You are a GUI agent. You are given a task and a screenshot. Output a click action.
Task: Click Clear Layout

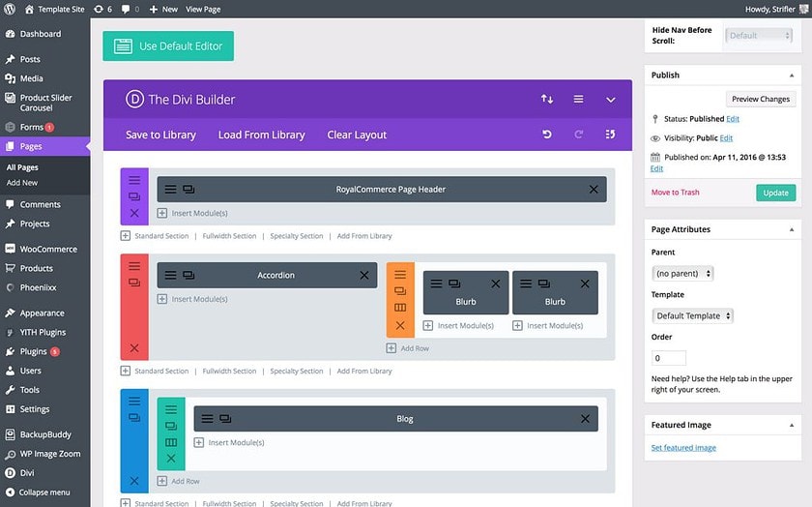coord(357,134)
